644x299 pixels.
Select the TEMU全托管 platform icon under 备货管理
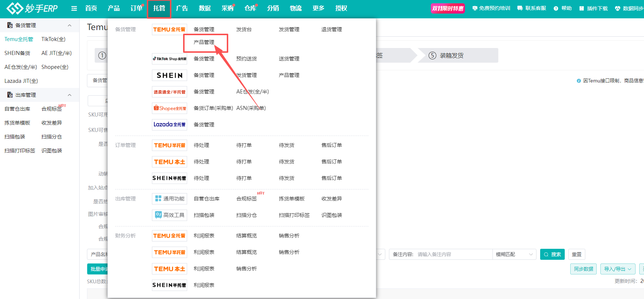[x=169, y=29]
